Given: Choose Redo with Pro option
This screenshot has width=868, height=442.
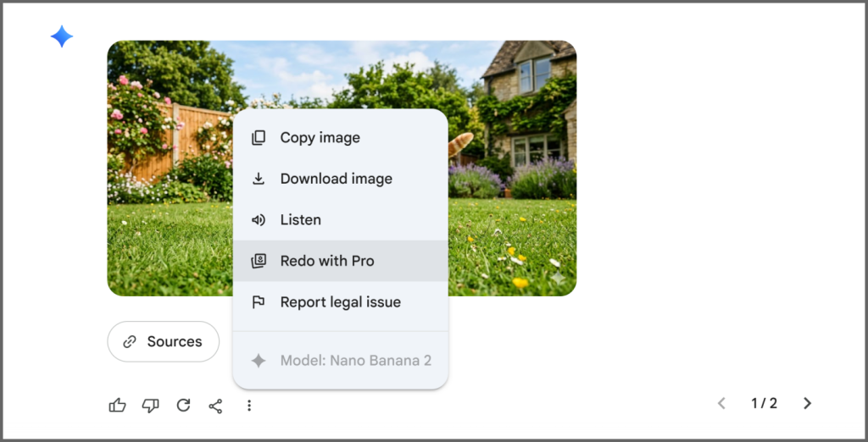Looking at the screenshot, I should [x=341, y=261].
